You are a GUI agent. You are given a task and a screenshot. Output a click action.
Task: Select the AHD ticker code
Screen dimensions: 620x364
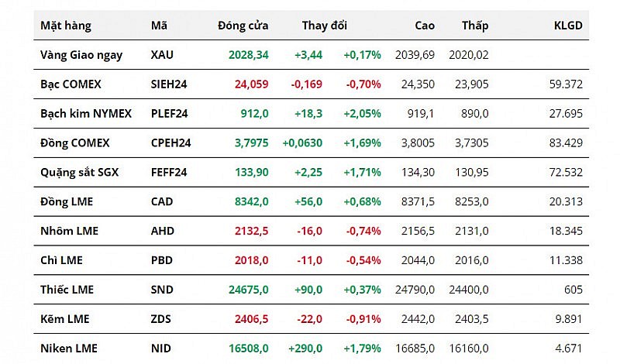(x=163, y=232)
